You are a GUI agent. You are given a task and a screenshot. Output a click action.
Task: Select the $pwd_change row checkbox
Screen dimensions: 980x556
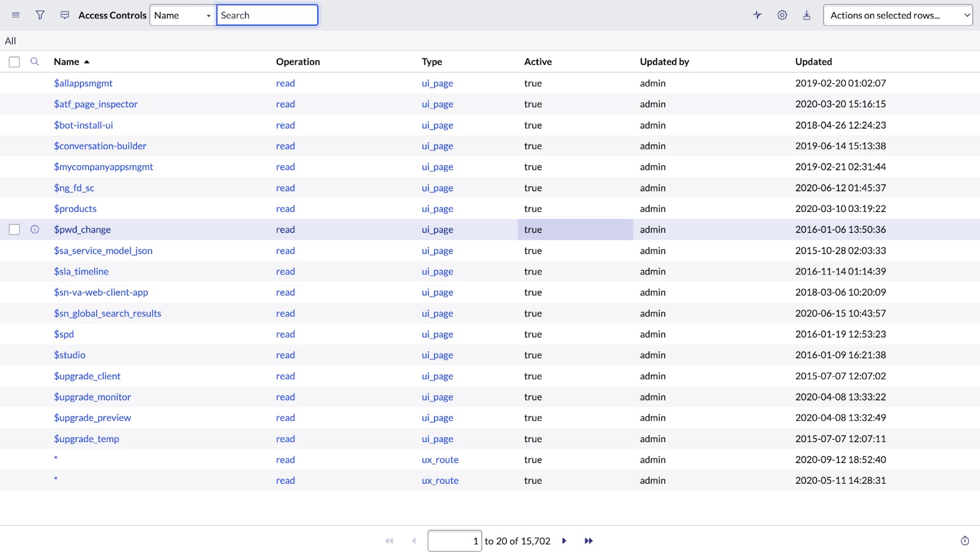click(x=14, y=230)
